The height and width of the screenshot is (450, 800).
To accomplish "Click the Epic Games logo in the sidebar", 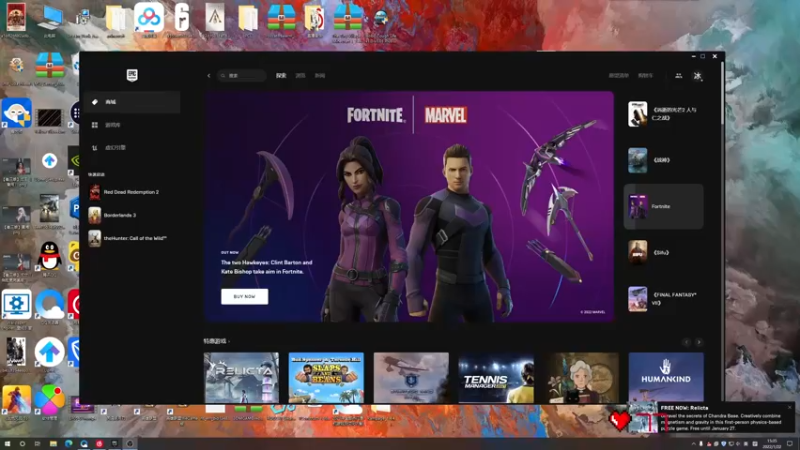I will (x=132, y=76).
